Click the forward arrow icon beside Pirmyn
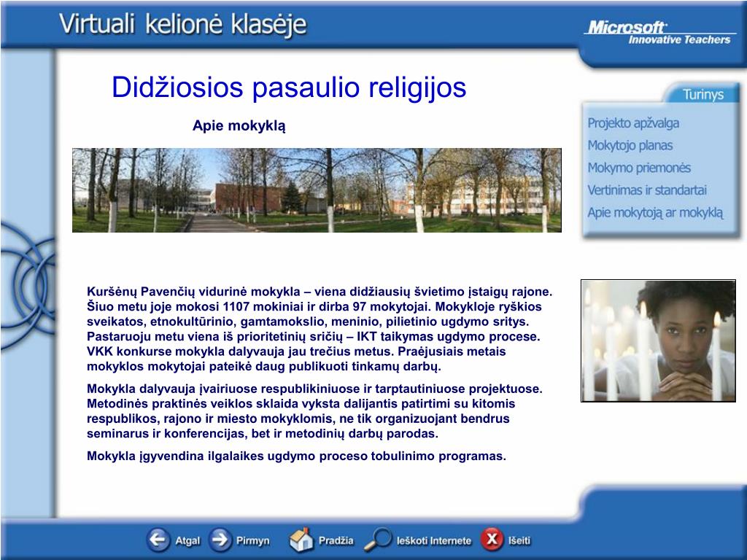 coord(220,540)
